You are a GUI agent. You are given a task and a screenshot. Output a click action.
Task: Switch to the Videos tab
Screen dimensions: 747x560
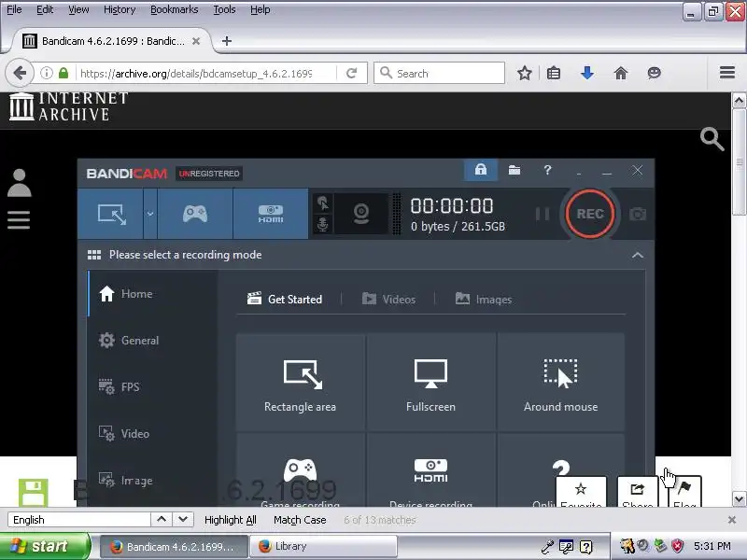pos(388,299)
